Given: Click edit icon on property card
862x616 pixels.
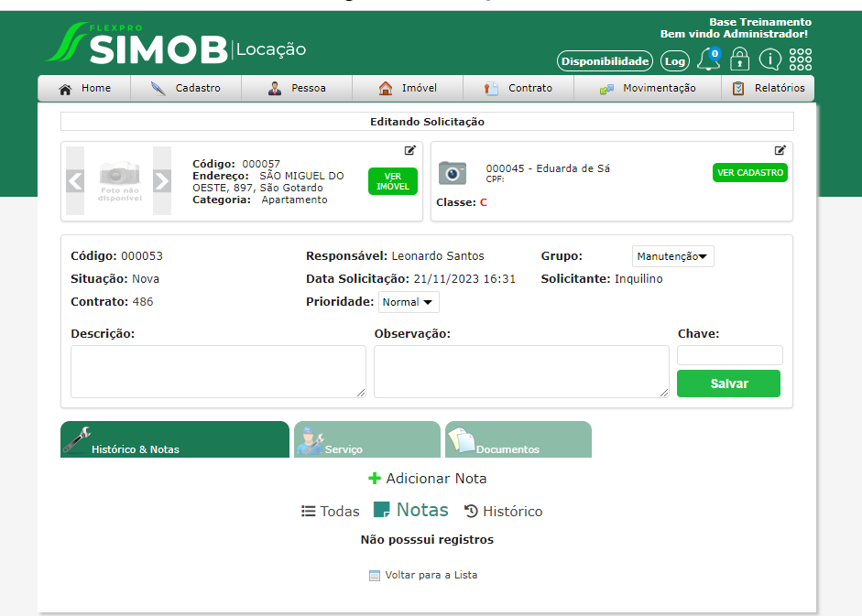Looking at the screenshot, I should [x=410, y=150].
